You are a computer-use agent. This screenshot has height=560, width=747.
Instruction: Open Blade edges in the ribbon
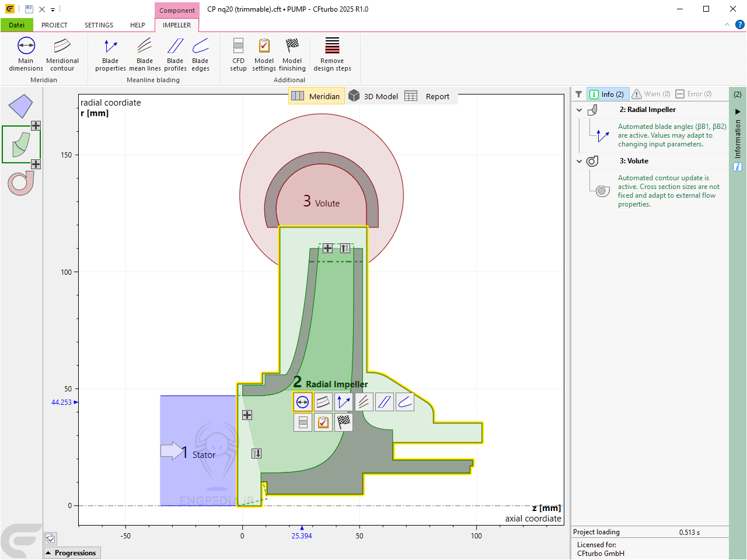[x=200, y=54]
